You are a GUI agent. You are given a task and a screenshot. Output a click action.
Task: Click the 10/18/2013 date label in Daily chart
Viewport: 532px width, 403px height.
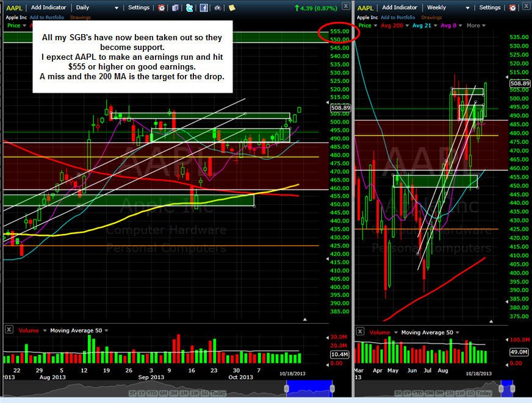click(292, 374)
